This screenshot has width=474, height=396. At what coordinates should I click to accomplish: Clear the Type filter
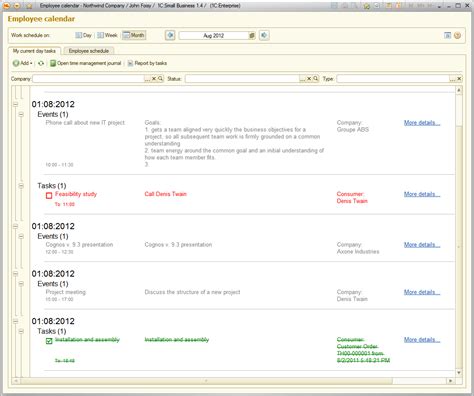(x=459, y=79)
